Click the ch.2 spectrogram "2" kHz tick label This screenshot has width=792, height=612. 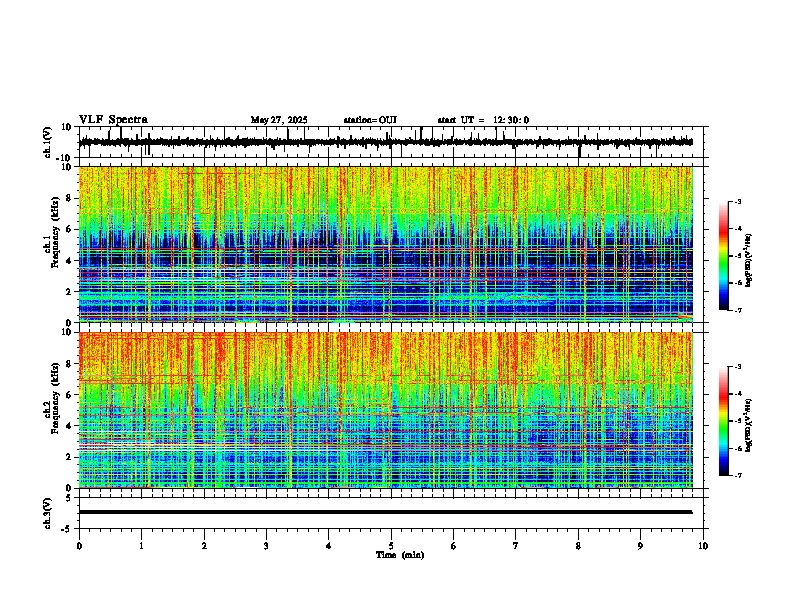69,457
